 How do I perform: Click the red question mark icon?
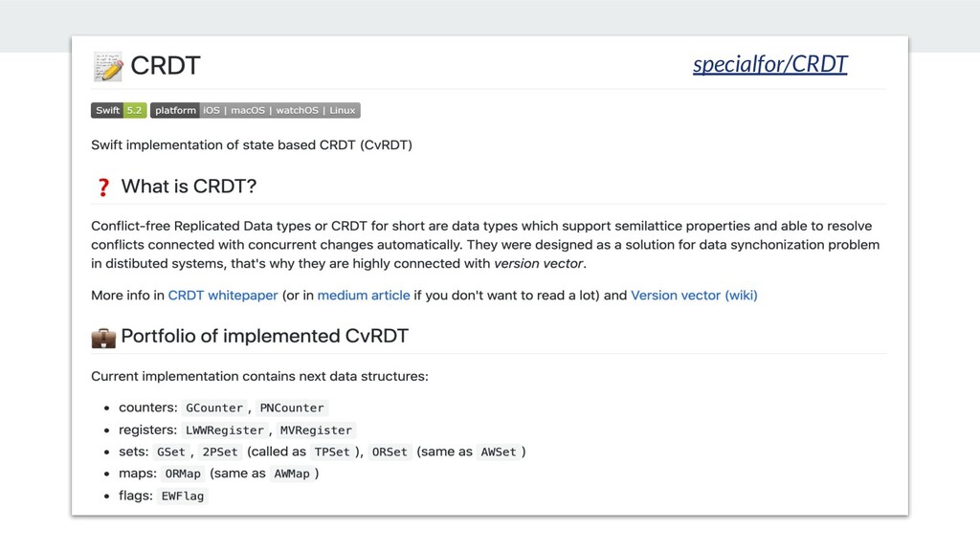[x=103, y=187]
